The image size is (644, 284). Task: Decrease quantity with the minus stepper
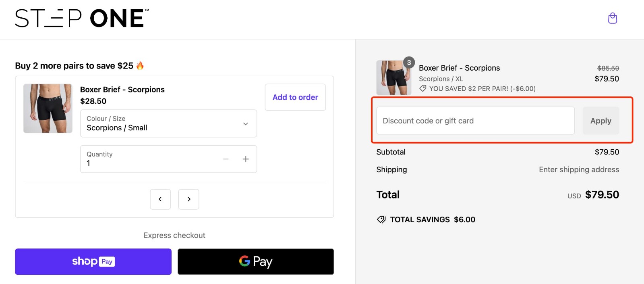pos(226,159)
